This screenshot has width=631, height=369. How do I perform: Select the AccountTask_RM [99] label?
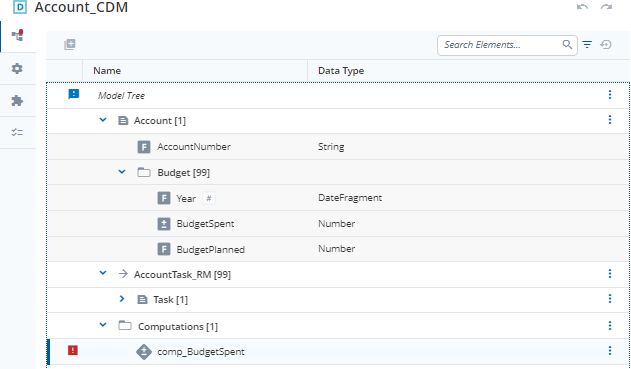click(x=182, y=275)
